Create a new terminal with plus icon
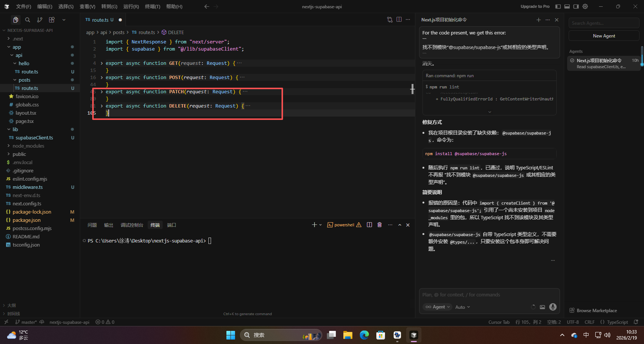This screenshot has width=644, height=344. click(x=314, y=225)
